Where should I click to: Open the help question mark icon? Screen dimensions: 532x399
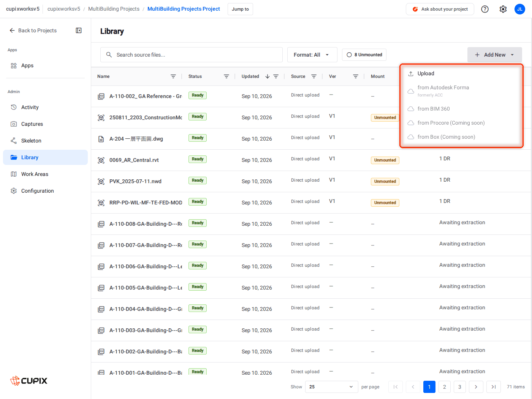click(x=485, y=9)
